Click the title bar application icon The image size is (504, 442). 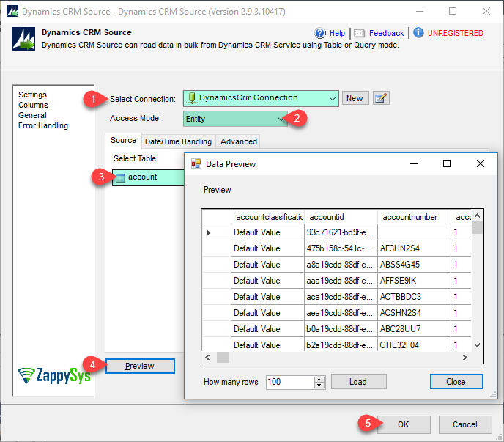12,11
